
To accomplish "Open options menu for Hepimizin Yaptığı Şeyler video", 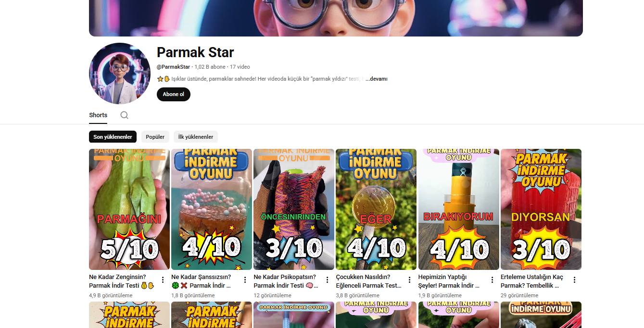I will pyautogui.click(x=492, y=280).
